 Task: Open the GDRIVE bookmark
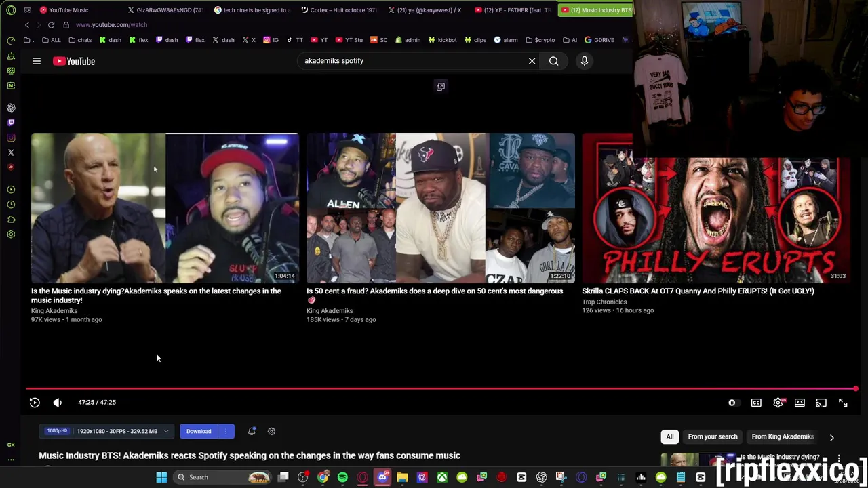click(599, 40)
